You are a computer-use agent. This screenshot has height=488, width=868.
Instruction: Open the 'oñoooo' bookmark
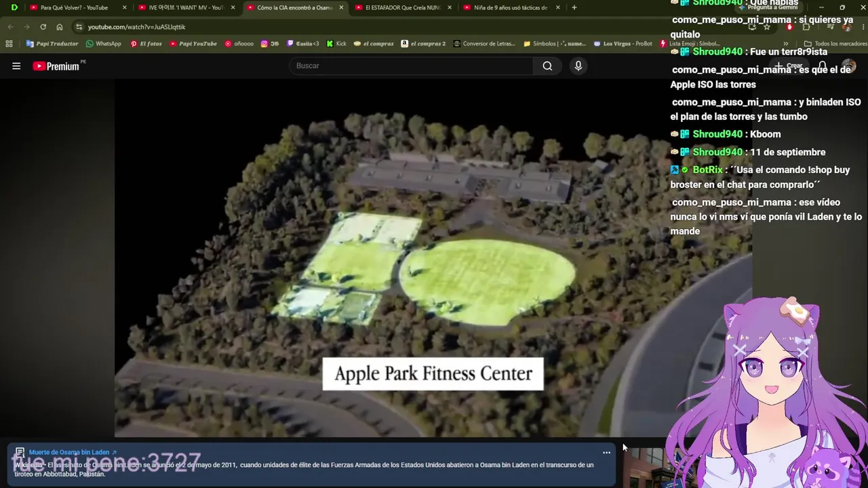pos(239,43)
